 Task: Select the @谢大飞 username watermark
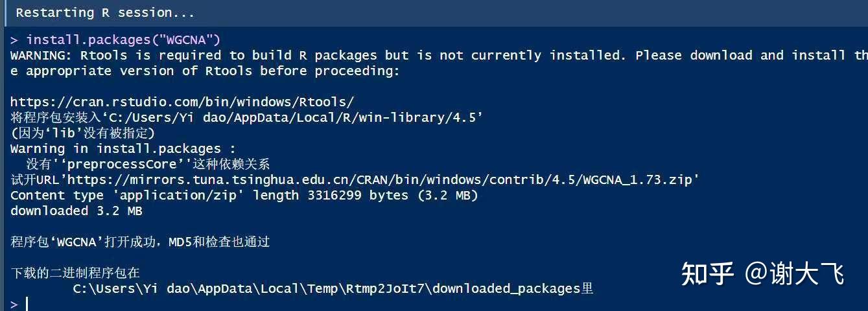[x=794, y=273]
